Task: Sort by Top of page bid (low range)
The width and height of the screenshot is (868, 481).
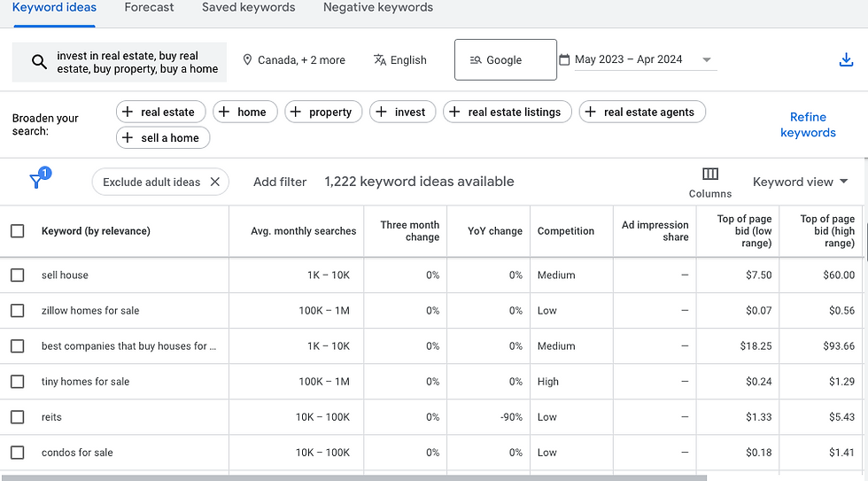Action: [x=744, y=231]
